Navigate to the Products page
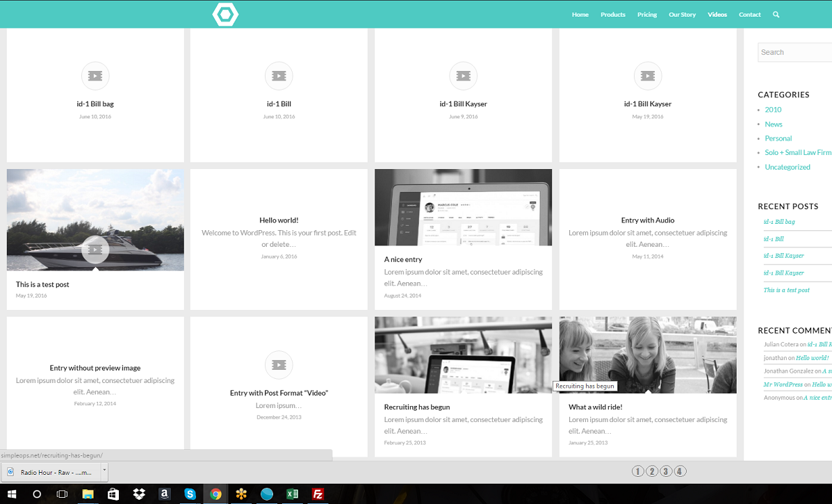Screen dimensions: 832x504 (612, 15)
